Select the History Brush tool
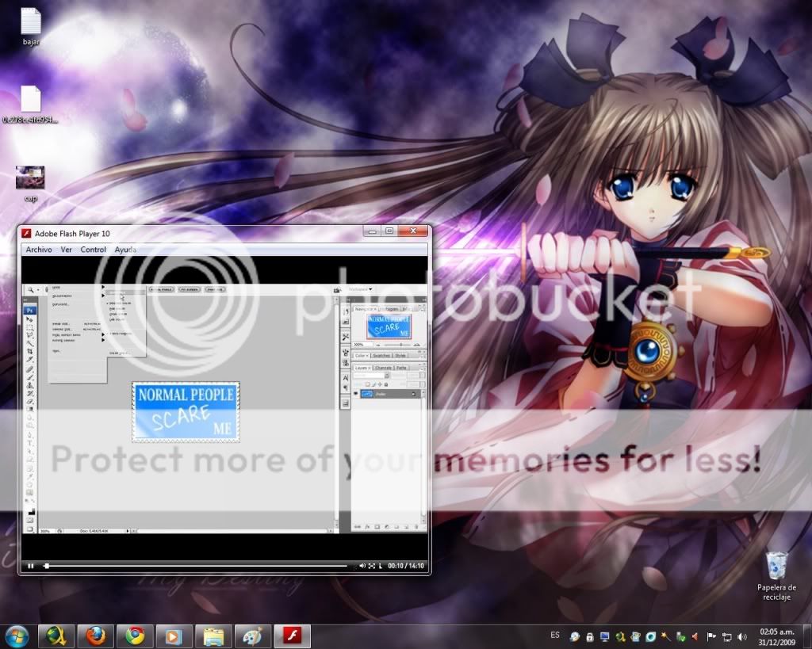Screen dimensions: 812x649 29,393
